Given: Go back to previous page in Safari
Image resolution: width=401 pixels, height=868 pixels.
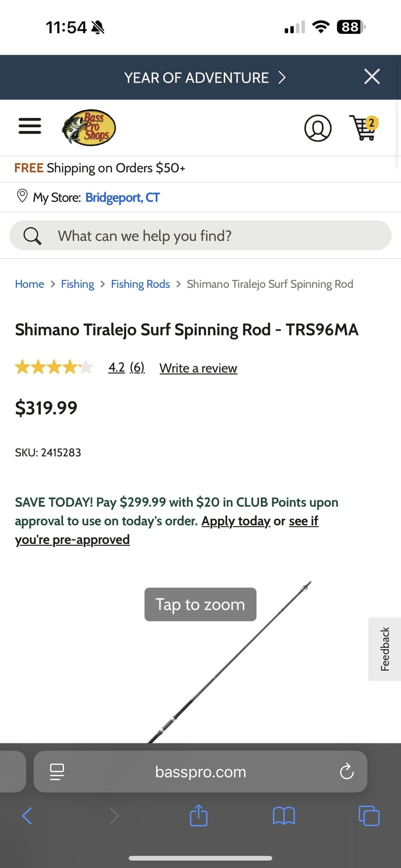Looking at the screenshot, I should point(27,816).
